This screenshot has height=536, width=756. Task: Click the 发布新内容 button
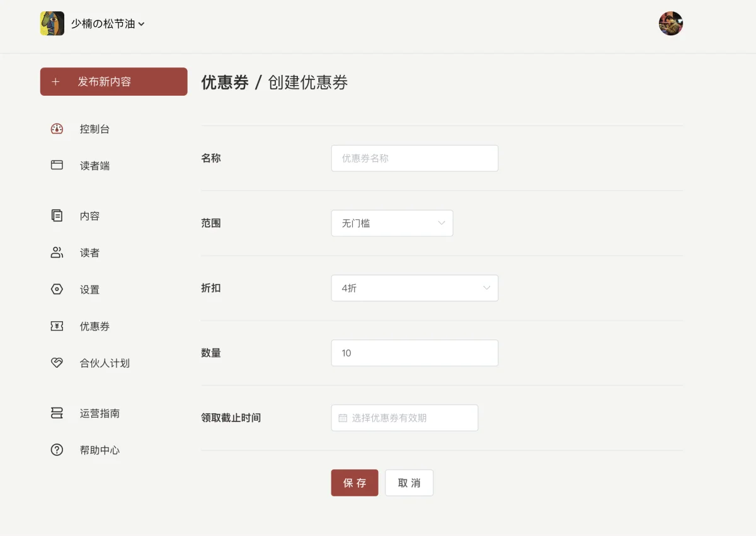point(113,82)
